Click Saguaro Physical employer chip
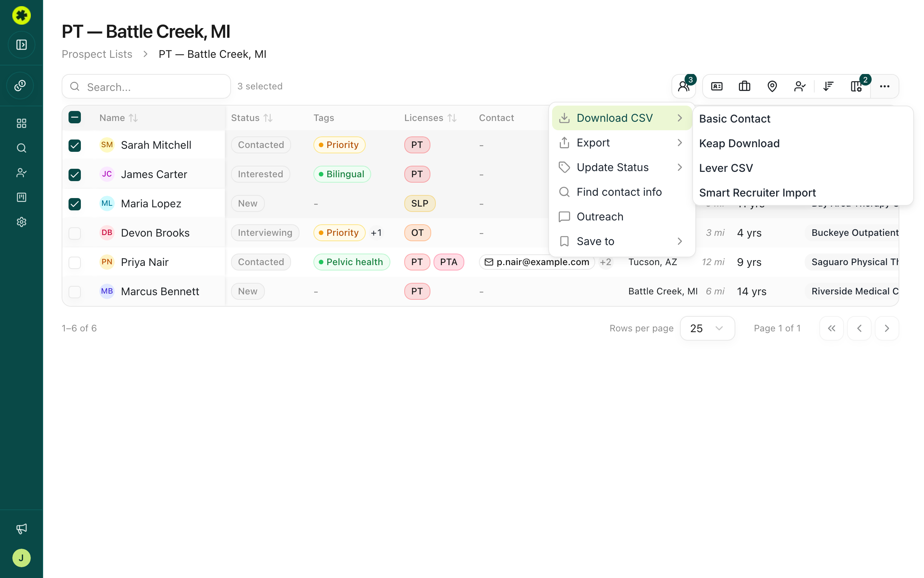Image resolution: width=924 pixels, height=578 pixels. tap(852, 262)
